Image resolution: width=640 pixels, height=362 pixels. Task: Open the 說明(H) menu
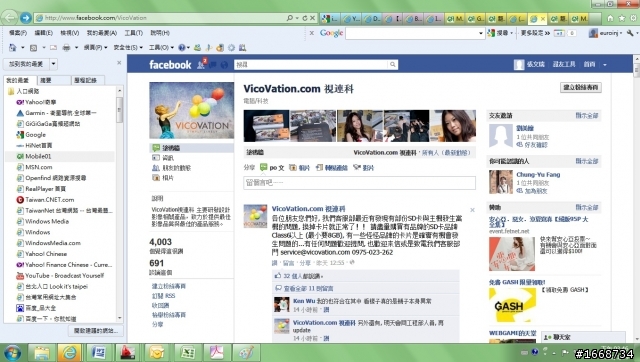[x=160, y=33]
